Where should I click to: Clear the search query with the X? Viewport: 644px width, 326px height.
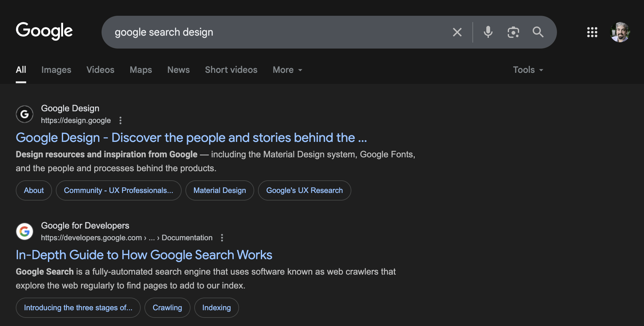(457, 32)
